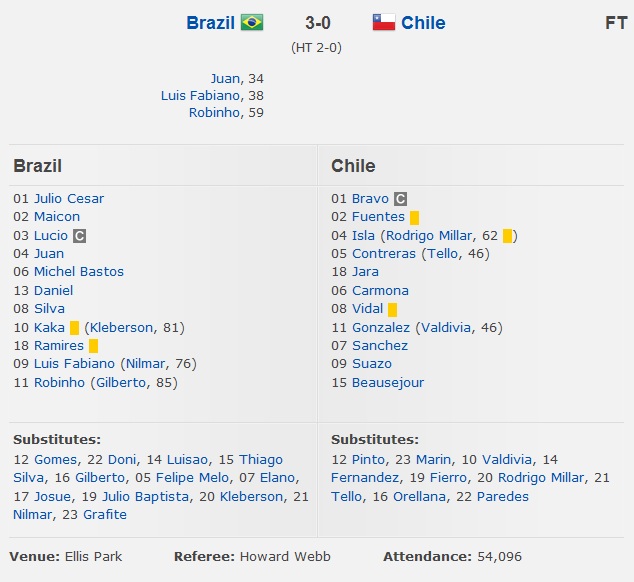Click the yellow card next to Fuentes
This screenshot has width=634, height=582.
click(414, 217)
